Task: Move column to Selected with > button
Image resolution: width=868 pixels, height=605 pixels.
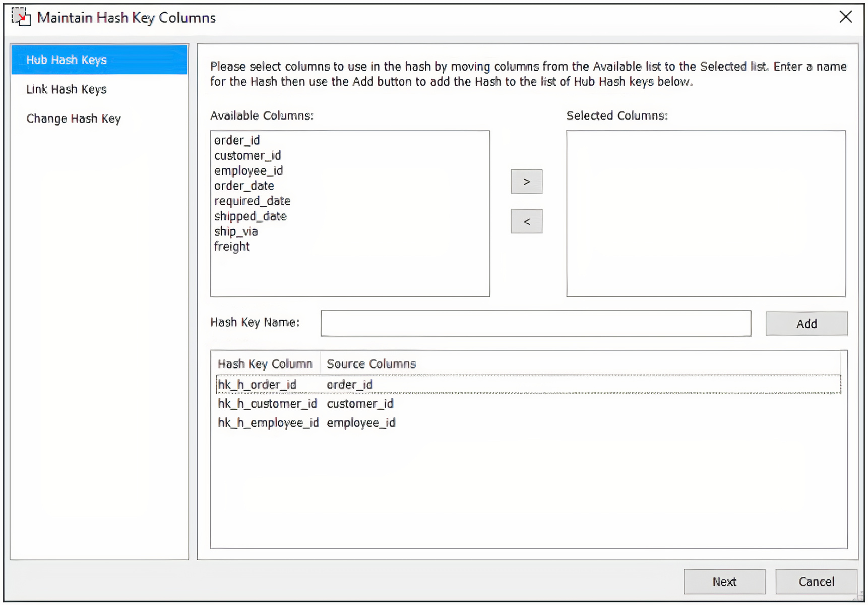Action: (527, 181)
